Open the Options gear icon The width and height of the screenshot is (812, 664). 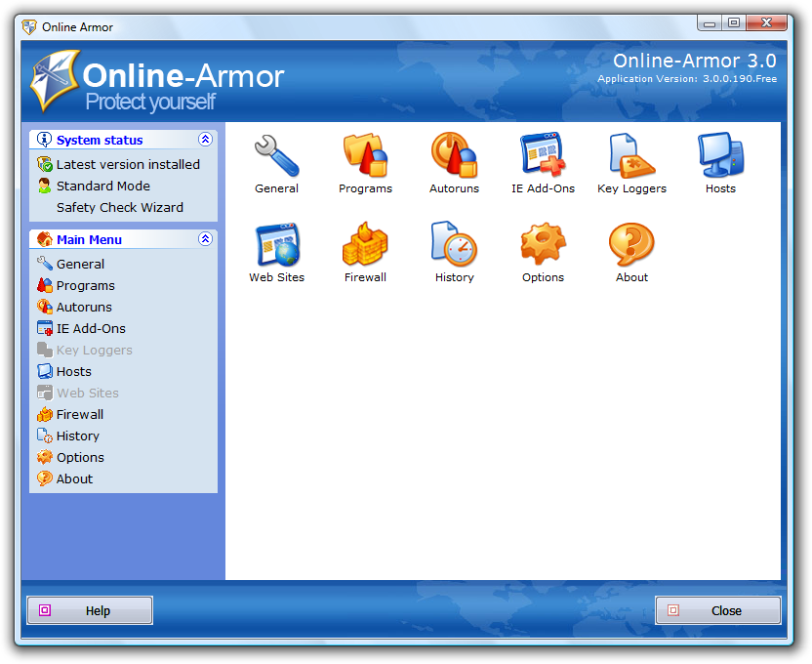pos(543,243)
